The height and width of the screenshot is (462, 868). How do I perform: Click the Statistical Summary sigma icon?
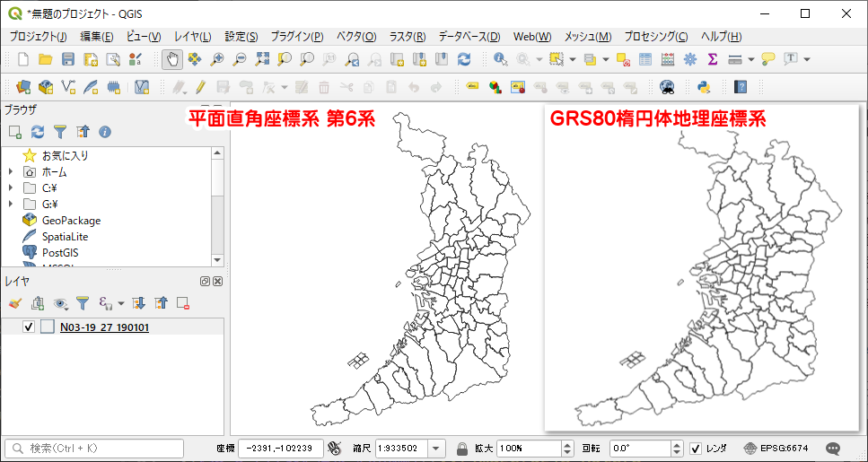[x=713, y=60]
